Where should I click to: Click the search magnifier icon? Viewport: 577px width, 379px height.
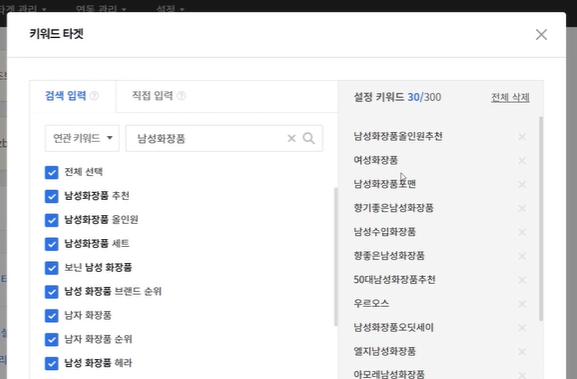[309, 138]
